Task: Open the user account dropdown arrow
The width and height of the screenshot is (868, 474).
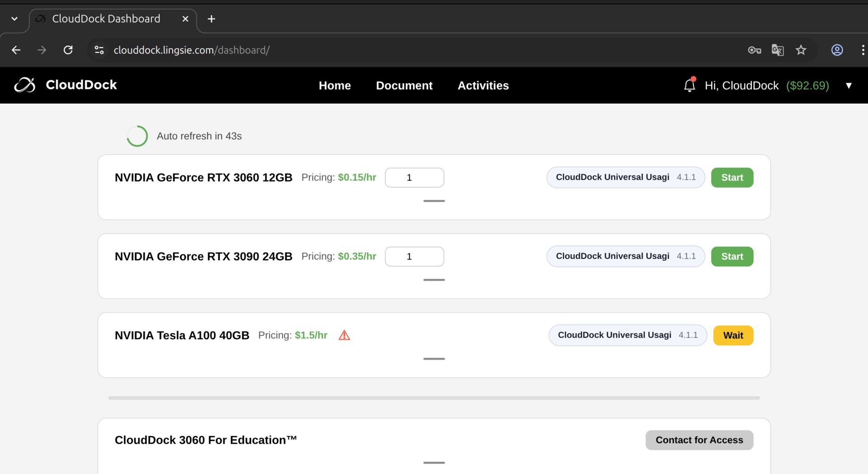Action: click(x=849, y=85)
